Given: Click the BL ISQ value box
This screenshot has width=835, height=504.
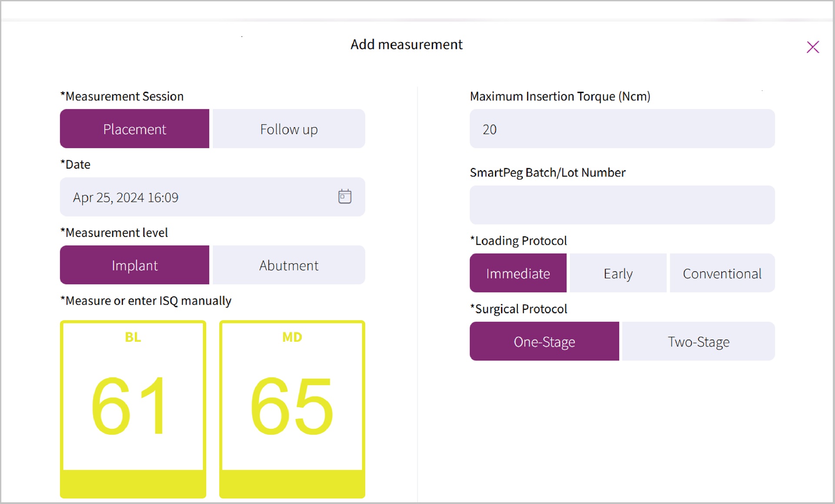Looking at the screenshot, I should (133, 404).
